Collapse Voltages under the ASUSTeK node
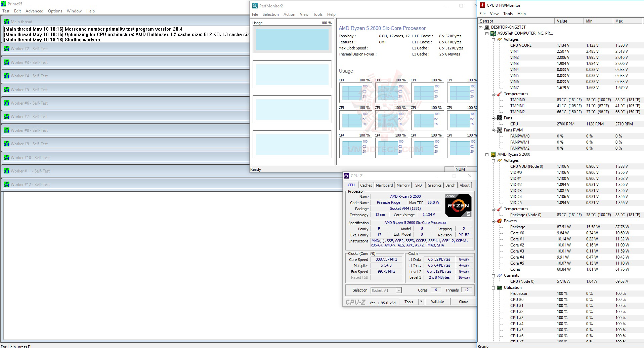Viewport: 644px width, 348px height. point(493,39)
